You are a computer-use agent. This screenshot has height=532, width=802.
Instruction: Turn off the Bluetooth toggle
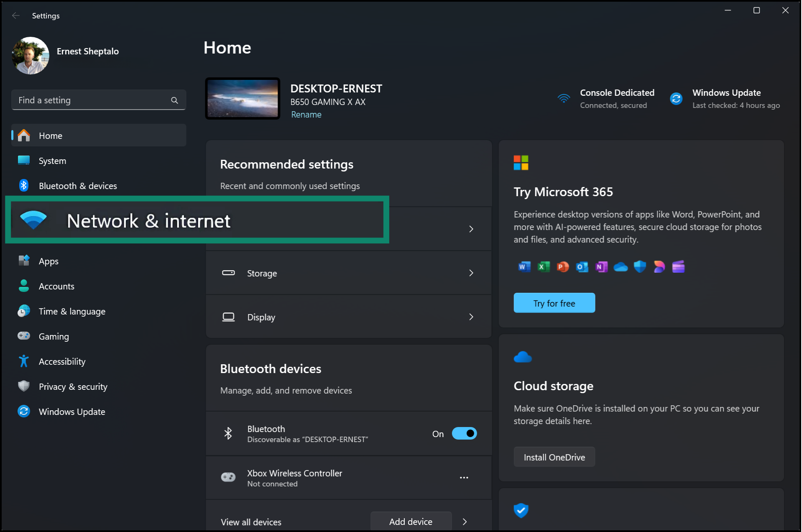(464, 433)
